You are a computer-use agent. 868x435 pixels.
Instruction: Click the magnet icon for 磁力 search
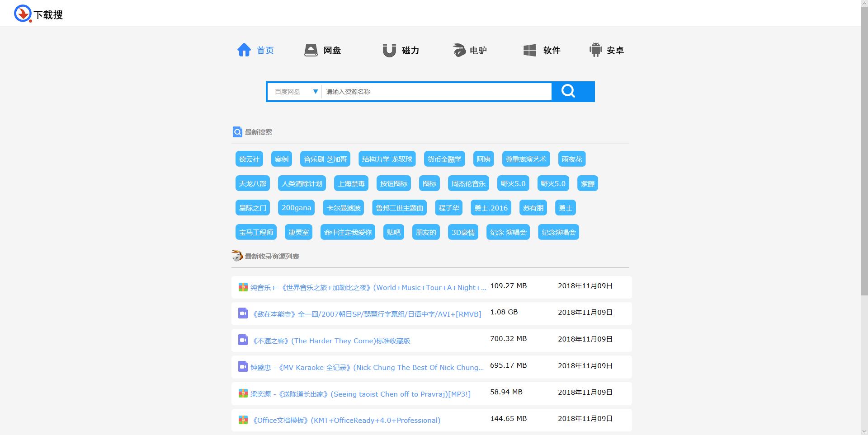click(x=389, y=50)
